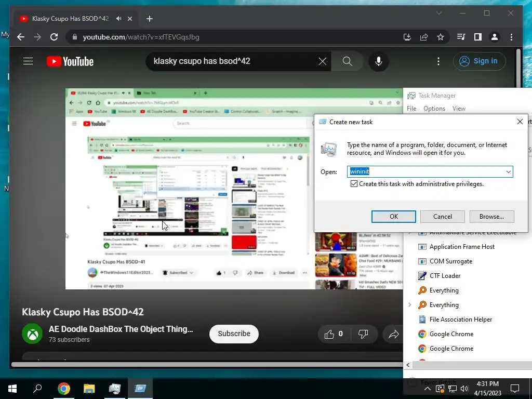532x399 pixels.
Task: Open a new Chrome tab
Action: coord(149,19)
